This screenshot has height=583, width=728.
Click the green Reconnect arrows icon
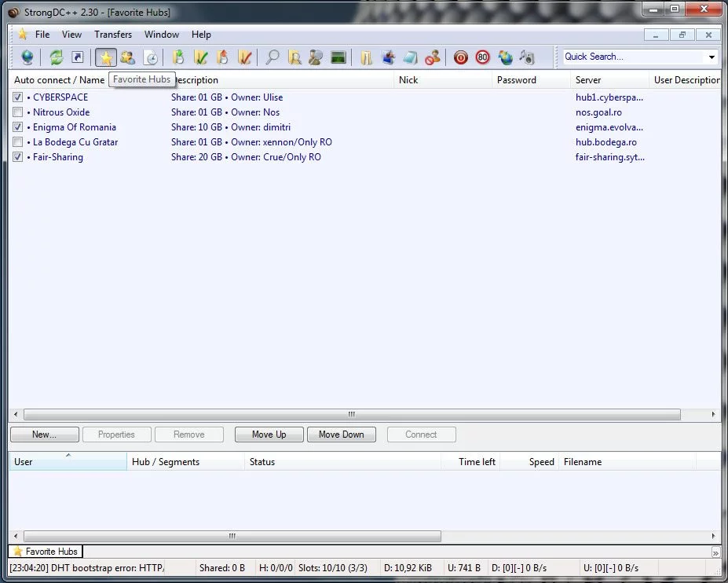[57, 57]
